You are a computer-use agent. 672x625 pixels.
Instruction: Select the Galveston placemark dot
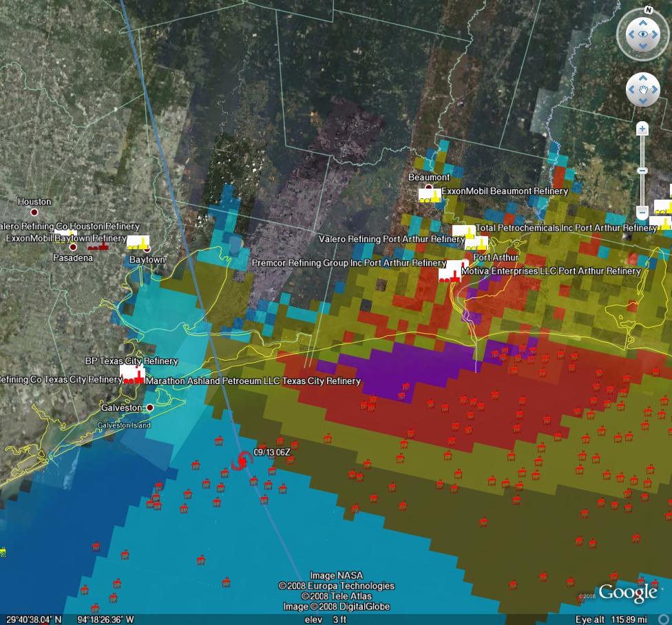[150, 407]
